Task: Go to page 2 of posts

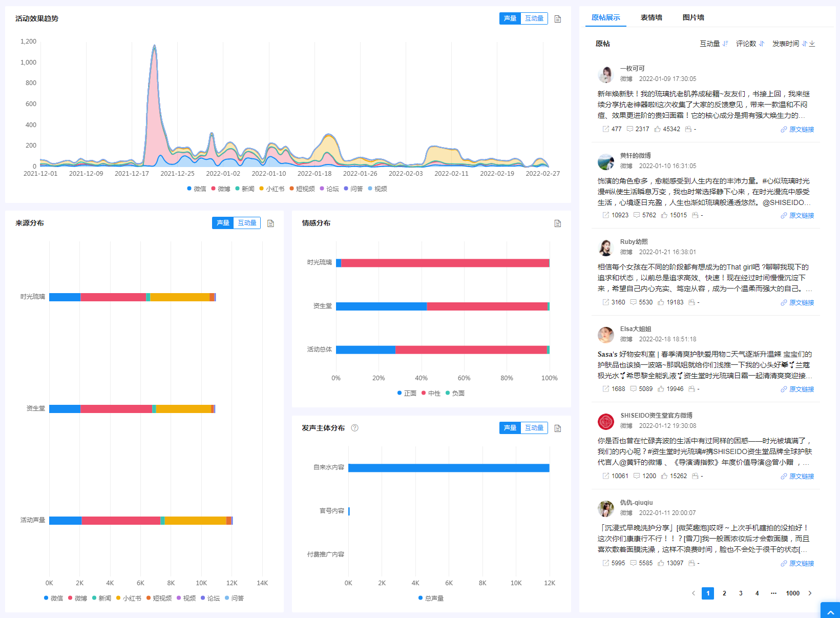Action: [x=724, y=593]
